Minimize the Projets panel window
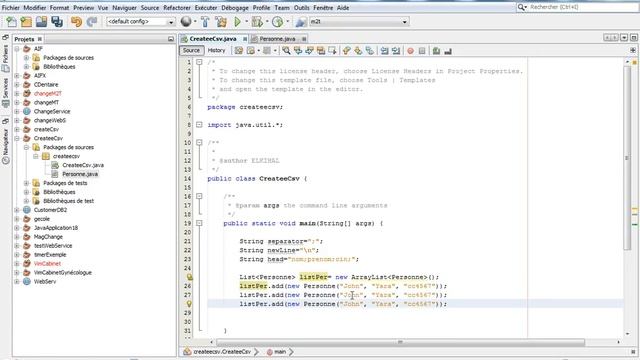Image resolution: width=640 pixels, height=360 pixels. pos(171,39)
